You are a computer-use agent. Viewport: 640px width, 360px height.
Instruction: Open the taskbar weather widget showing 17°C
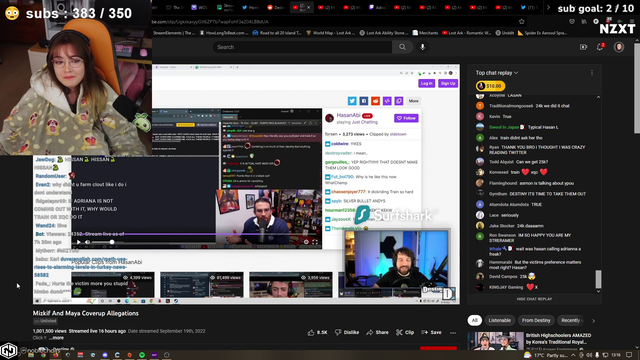click(x=547, y=355)
